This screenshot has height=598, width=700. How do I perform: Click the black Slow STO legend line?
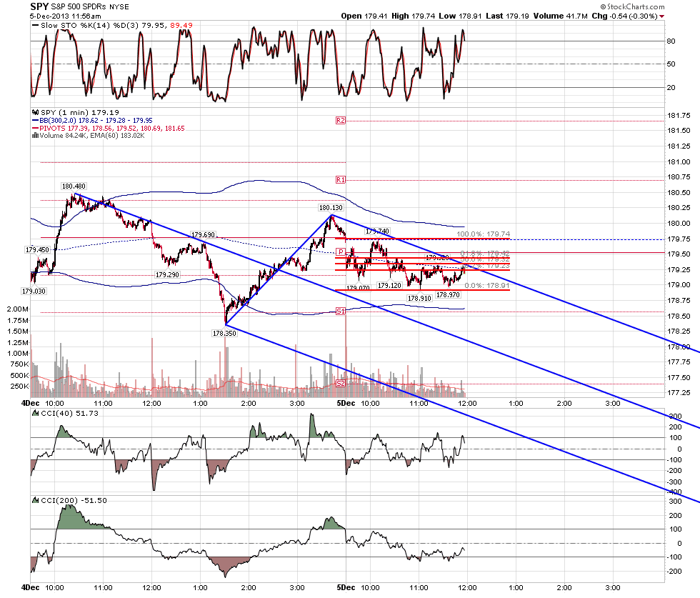35,26
